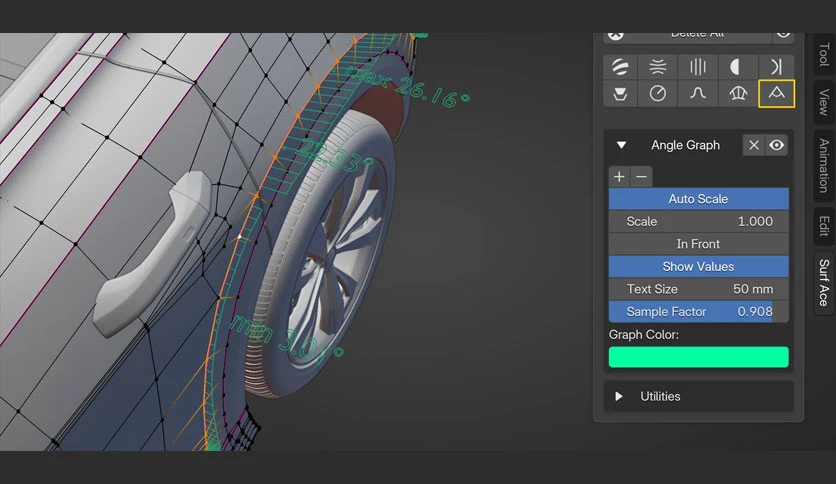Adjust the Sample Factor slider
This screenshot has width=836, height=484.
point(698,311)
